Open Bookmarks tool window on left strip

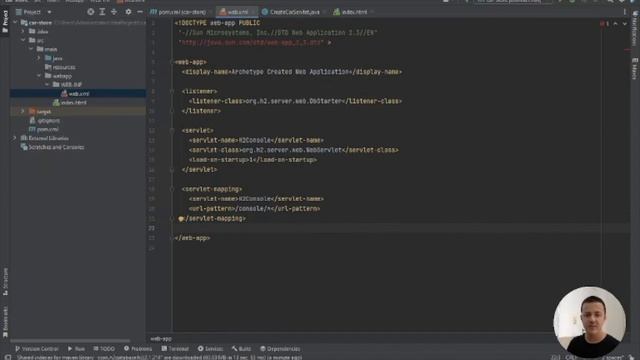(5, 322)
